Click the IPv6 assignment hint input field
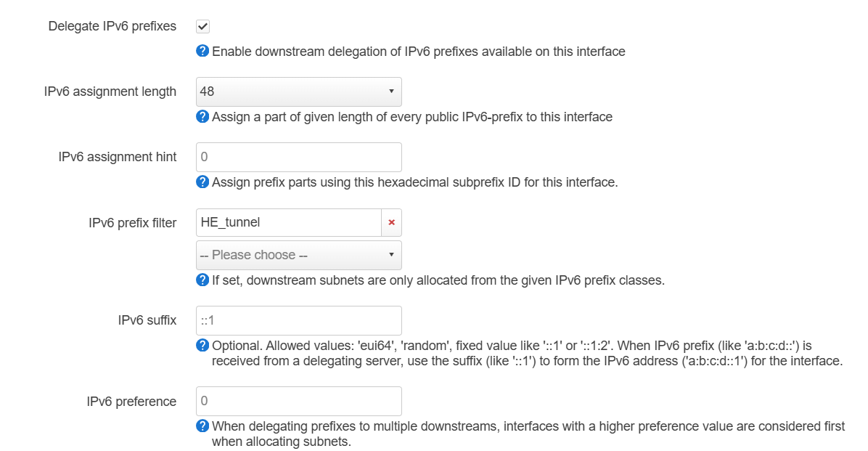This screenshot has height=451, width=868. click(x=298, y=157)
